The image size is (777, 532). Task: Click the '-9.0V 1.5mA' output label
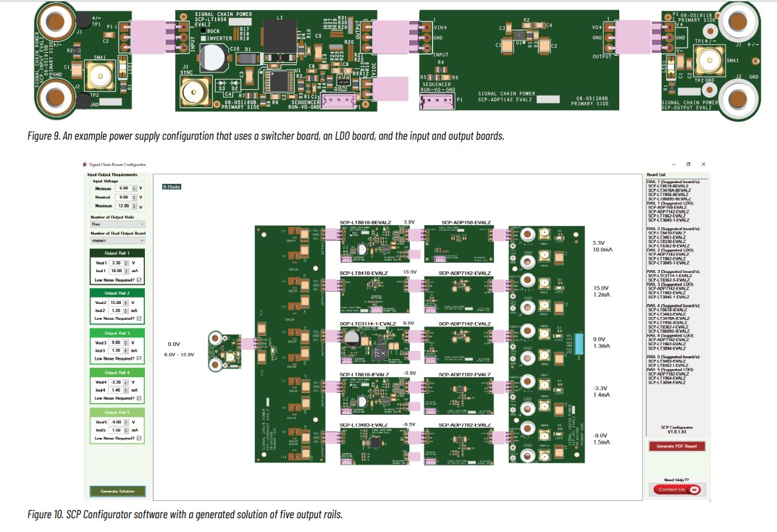[x=602, y=439]
